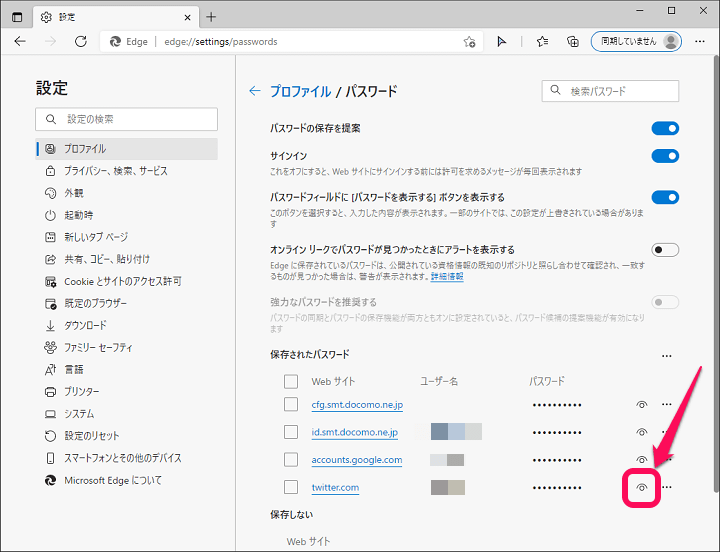Click the 同期していません profile button

(x=636, y=41)
